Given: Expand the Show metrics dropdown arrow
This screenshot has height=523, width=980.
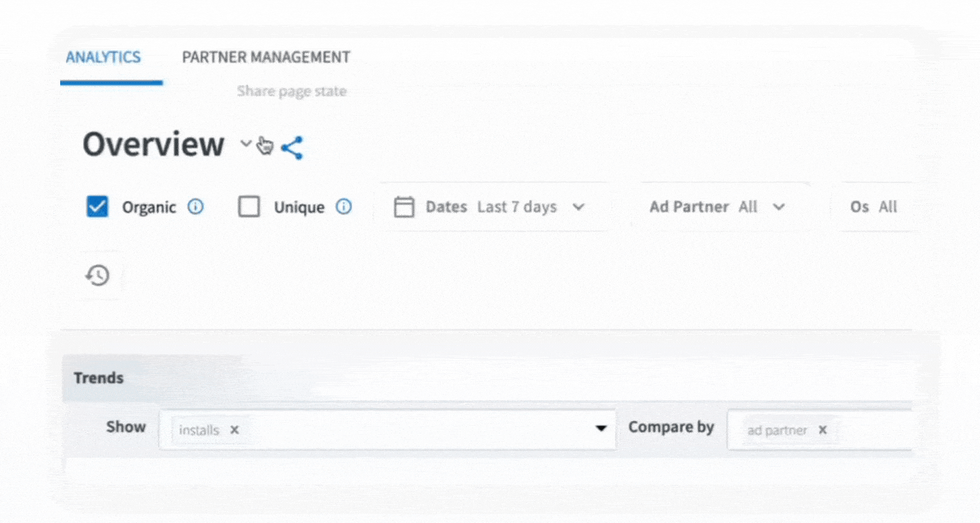Looking at the screenshot, I should tap(600, 429).
